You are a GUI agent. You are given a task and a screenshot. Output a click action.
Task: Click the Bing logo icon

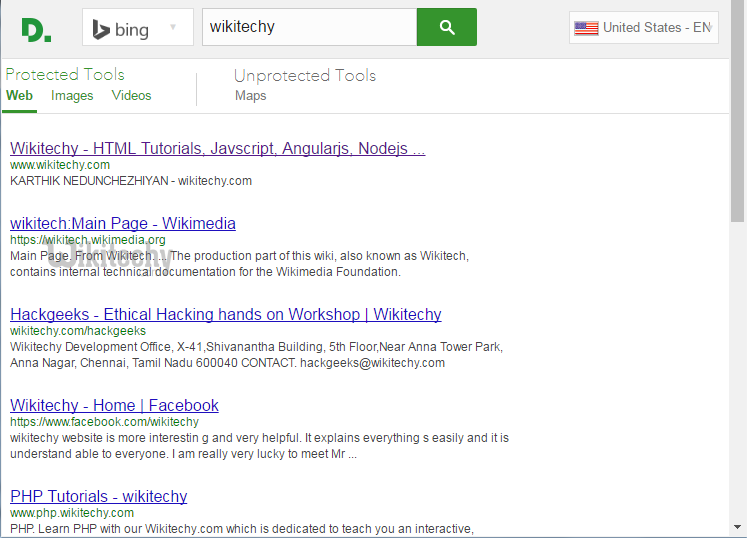tap(101, 29)
